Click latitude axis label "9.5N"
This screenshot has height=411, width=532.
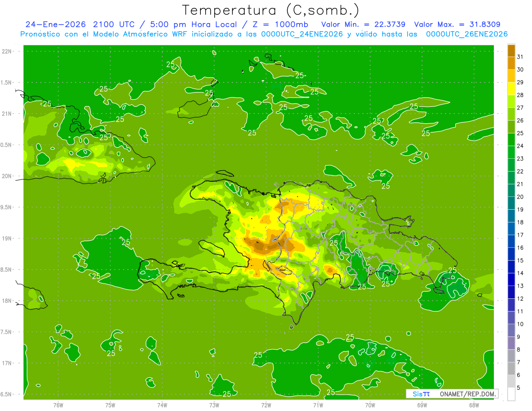[x=7, y=207]
